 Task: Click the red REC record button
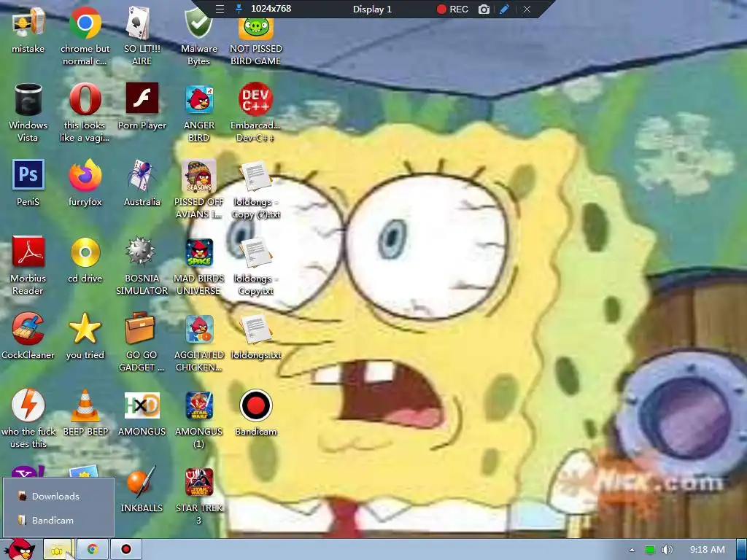pyautogui.click(x=452, y=9)
